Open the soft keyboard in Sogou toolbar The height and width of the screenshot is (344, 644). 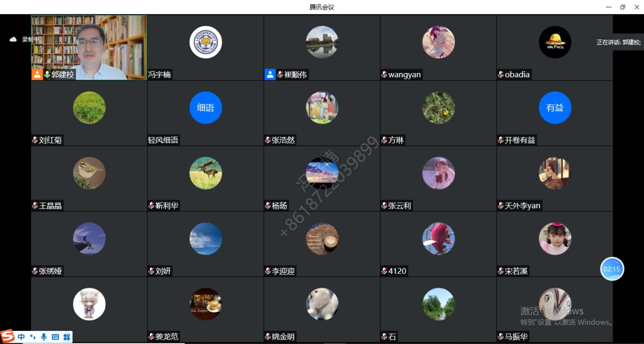click(x=55, y=337)
